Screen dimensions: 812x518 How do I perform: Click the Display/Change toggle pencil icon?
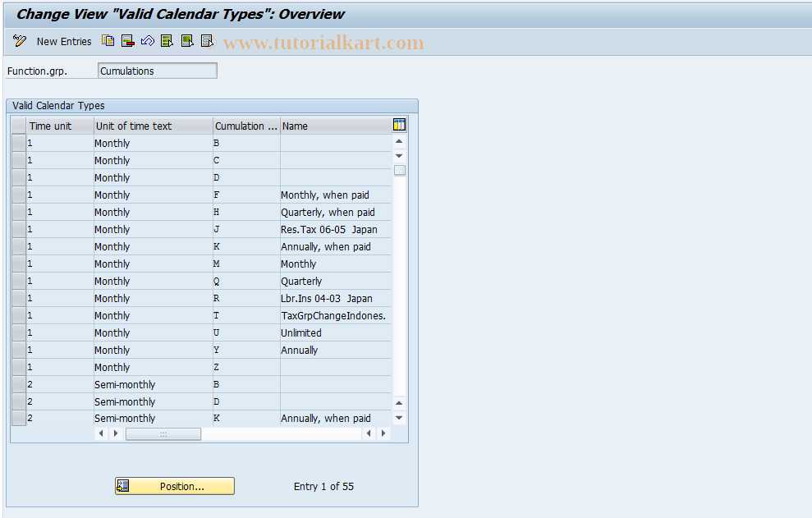coord(20,41)
